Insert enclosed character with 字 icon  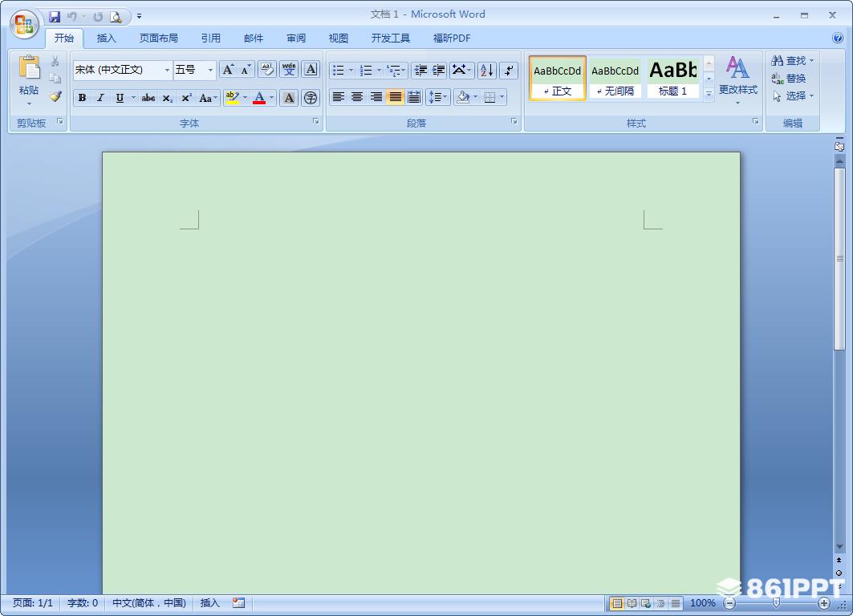click(x=311, y=98)
